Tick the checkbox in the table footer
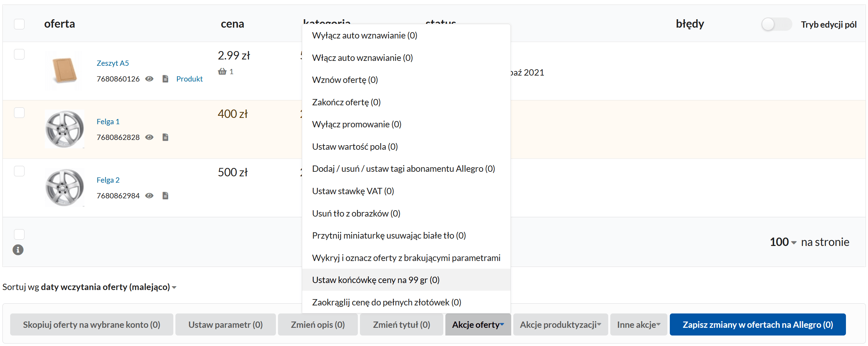This screenshot has height=346, width=868. coord(19,234)
